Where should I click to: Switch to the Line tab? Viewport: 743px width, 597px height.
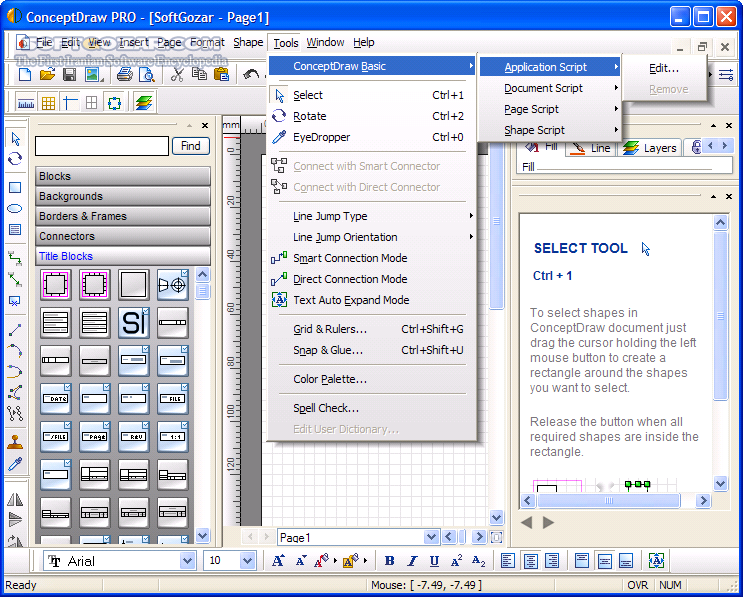pos(591,148)
